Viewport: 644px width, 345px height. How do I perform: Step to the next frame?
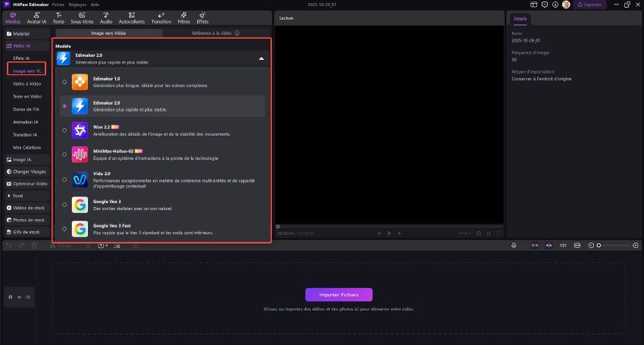(x=399, y=234)
